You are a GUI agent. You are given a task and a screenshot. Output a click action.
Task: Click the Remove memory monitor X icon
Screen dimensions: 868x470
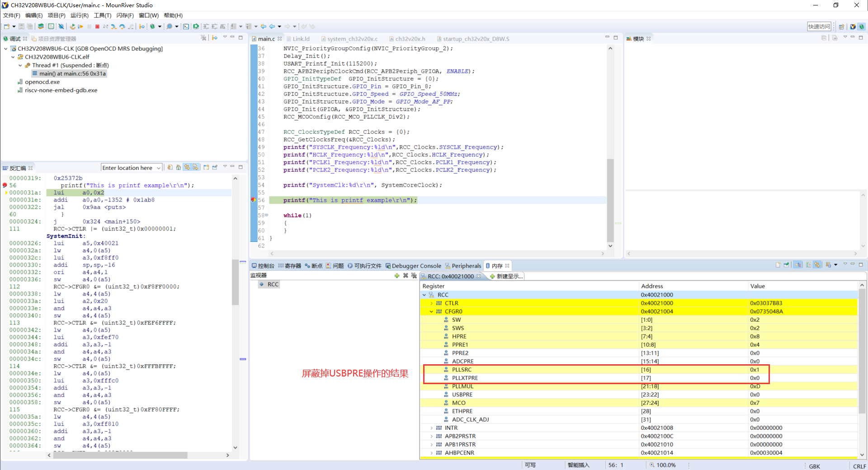tap(406, 275)
